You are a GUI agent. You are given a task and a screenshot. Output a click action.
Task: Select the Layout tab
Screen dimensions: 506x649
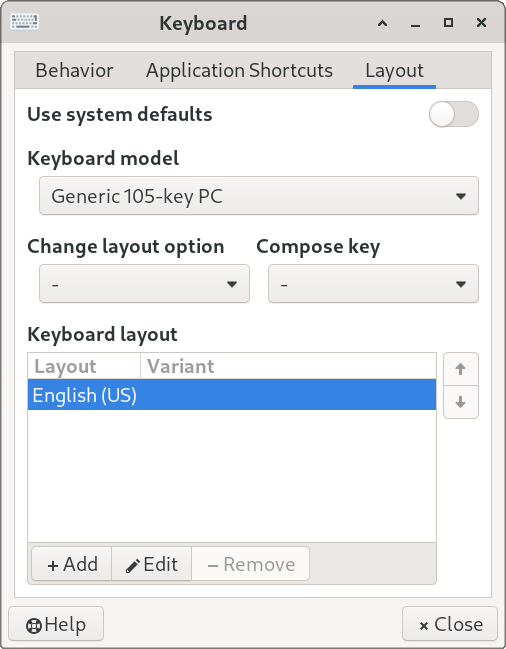point(394,70)
